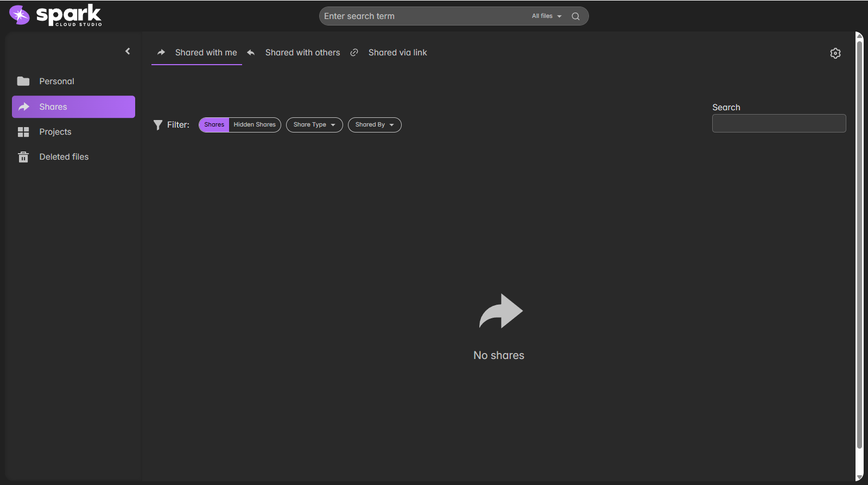This screenshot has width=868, height=485.
Task: Click the Personal folder icon
Action: [23, 81]
